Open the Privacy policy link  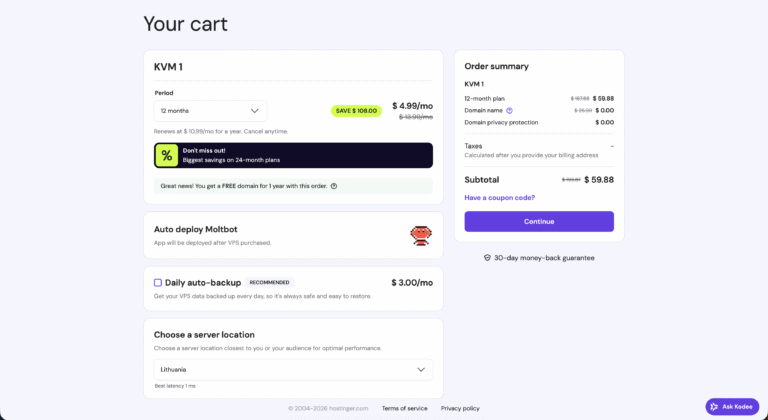tap(460, 408)
